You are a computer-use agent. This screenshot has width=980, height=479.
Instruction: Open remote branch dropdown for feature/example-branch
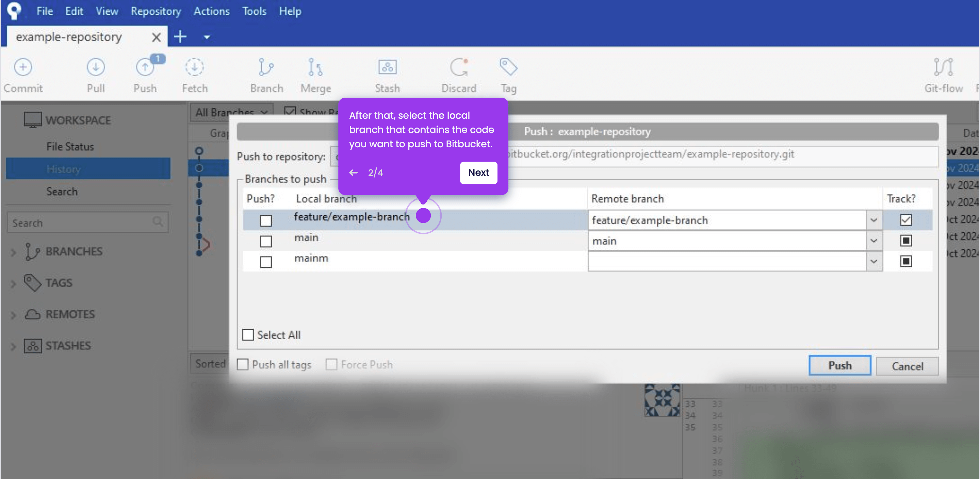(x=874, y=220)
